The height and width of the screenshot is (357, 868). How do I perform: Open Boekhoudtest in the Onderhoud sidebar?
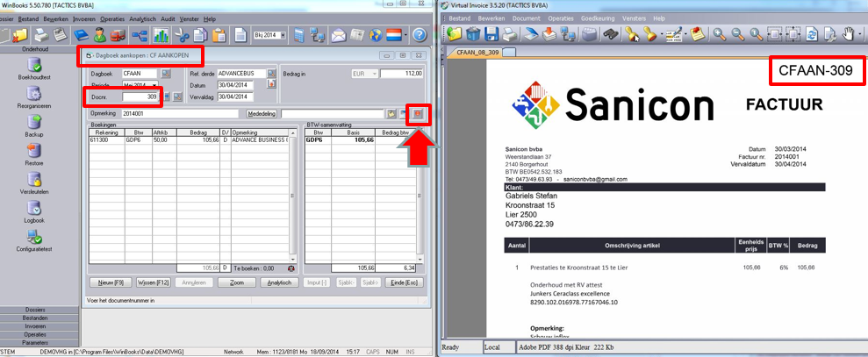(34, 67)
